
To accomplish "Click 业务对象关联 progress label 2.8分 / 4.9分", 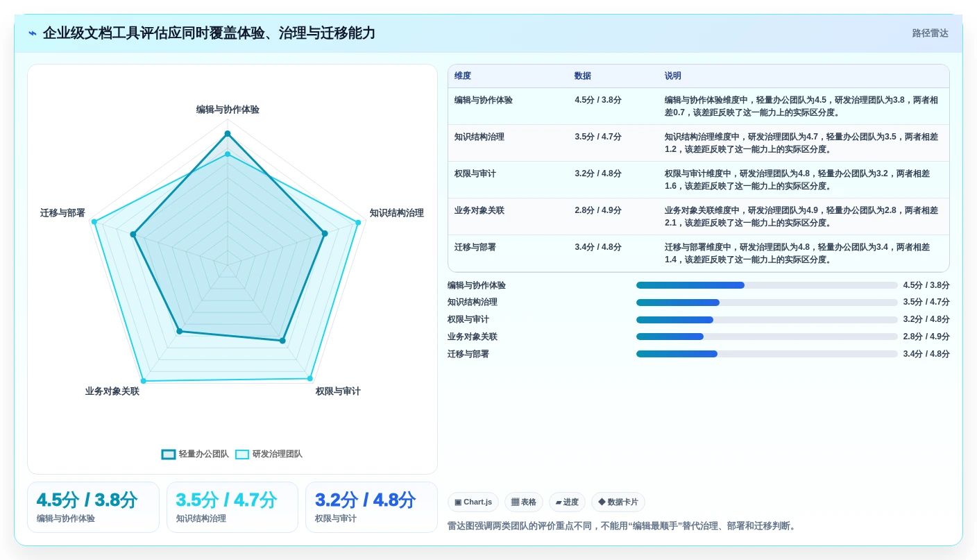I will (926, 337).
